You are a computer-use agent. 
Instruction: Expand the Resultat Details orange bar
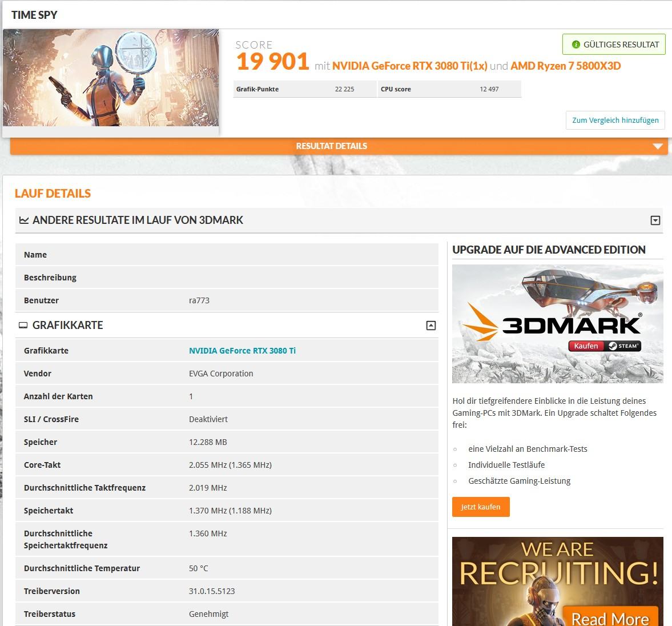coord(339,146)
